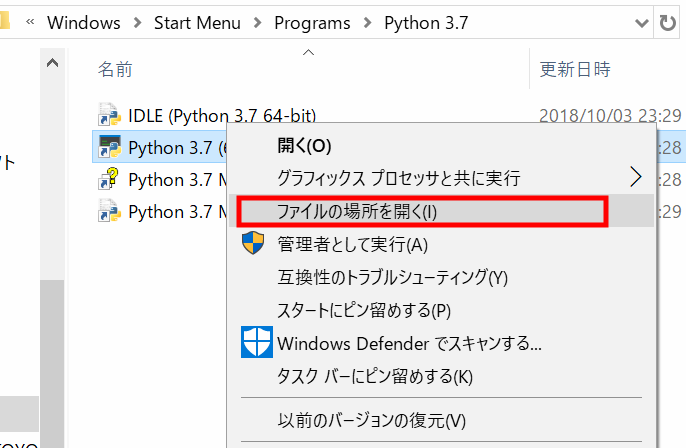Image resolution: width=686 pixels, height=448 pixels.
Task: Click navigation pane scroll up arrow
Action: 52,63
